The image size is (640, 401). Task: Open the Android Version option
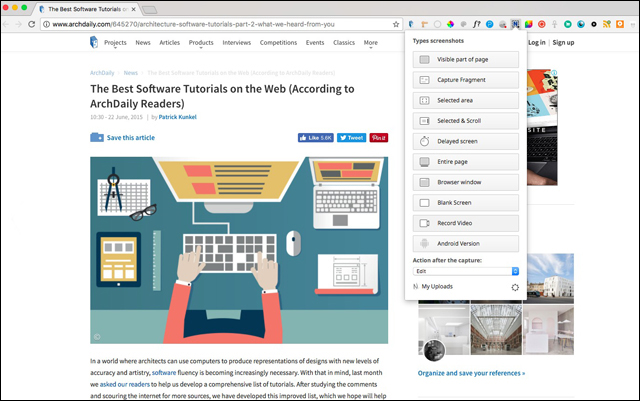click(x=465, y=243)
